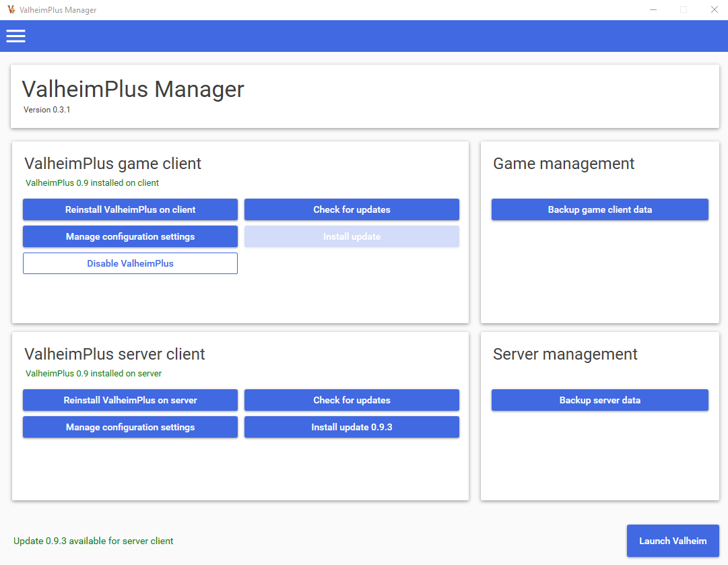Viewport: 728px width, 565px height.
Task: Install update 0.9.3 on server
Action: (352, 427)
